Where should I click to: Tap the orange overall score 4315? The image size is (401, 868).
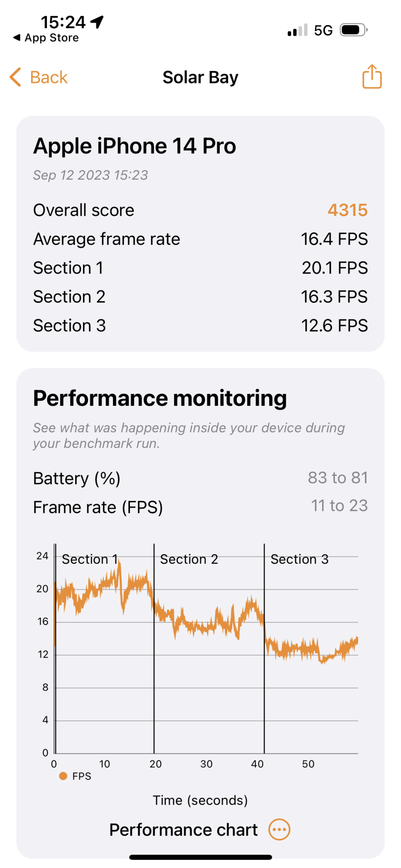click(348, 210)
